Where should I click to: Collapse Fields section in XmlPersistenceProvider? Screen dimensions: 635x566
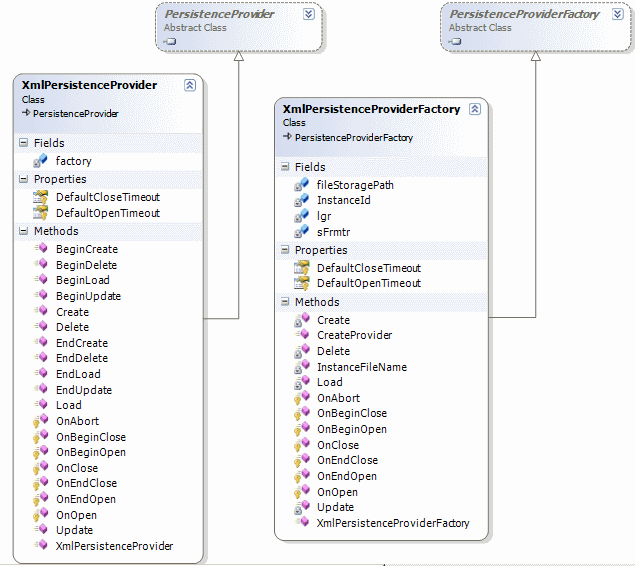(23, 144)
